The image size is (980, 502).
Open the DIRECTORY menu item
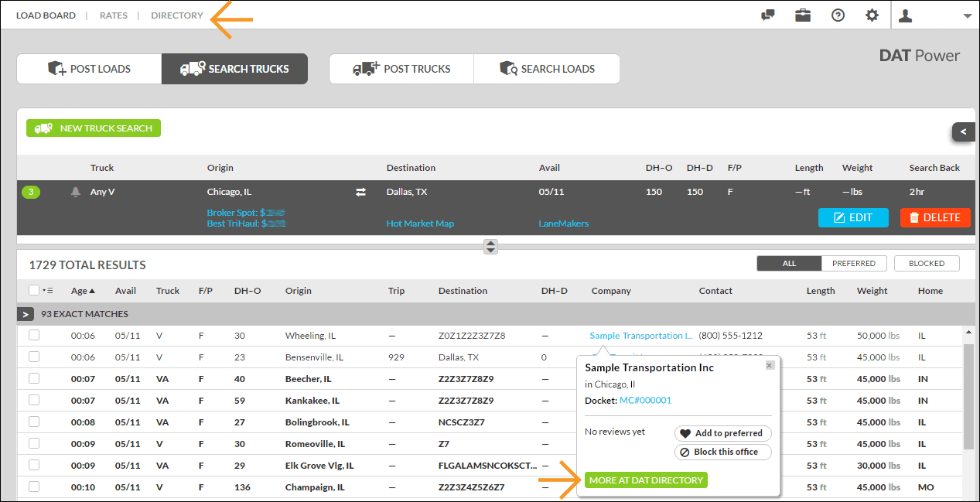pyautogui.click(x=176, y=15)
